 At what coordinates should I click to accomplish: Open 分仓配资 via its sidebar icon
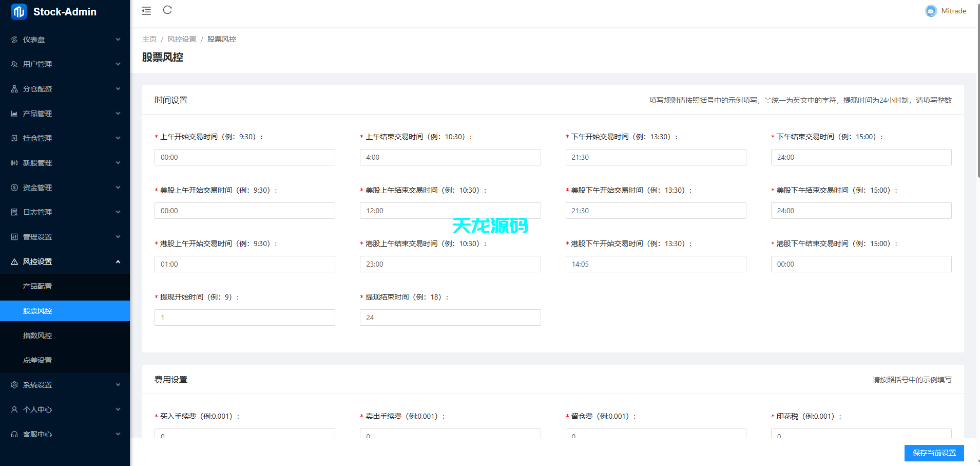pyautogui.click(x=14, y=88)
